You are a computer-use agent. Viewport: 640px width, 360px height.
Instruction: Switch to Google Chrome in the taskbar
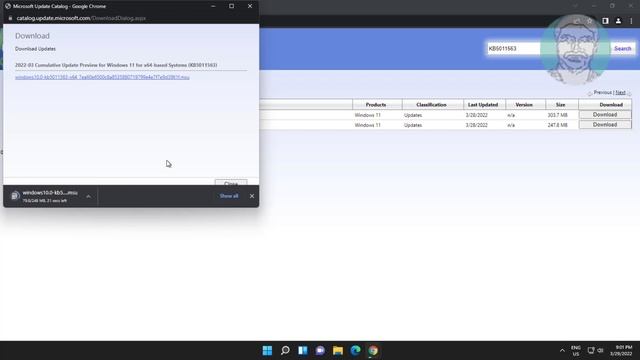(373, 350)
